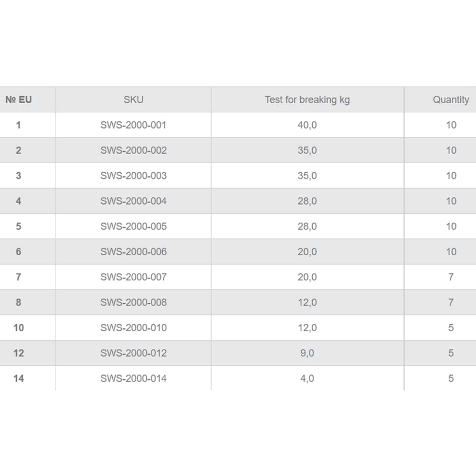Select the Quantity column header
Screen dimensions: 476x476
[x=450, y=100]
